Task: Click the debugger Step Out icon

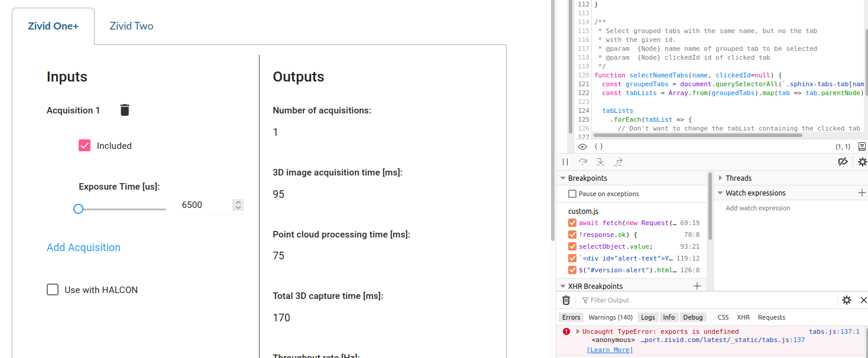Action: (x=618, y=162)
